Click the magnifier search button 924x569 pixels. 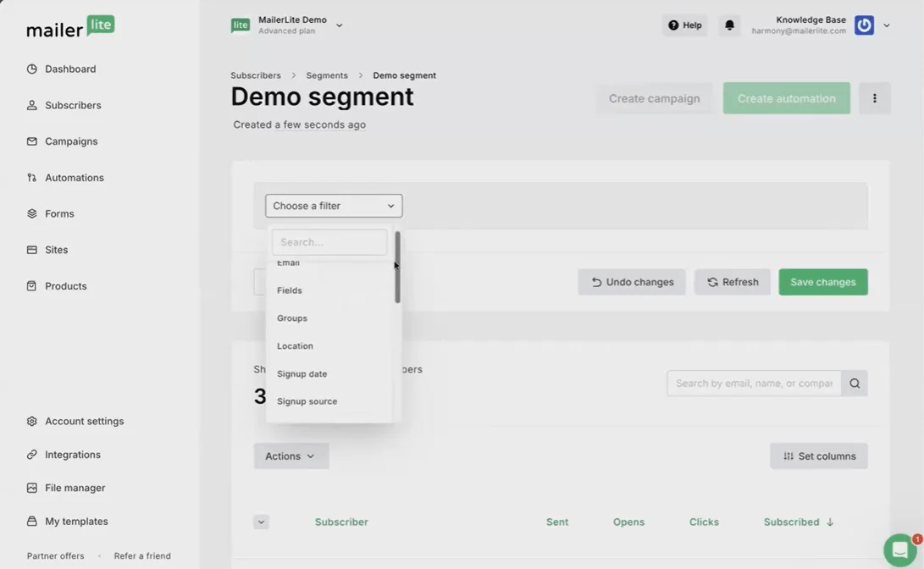tap(855, 384)
